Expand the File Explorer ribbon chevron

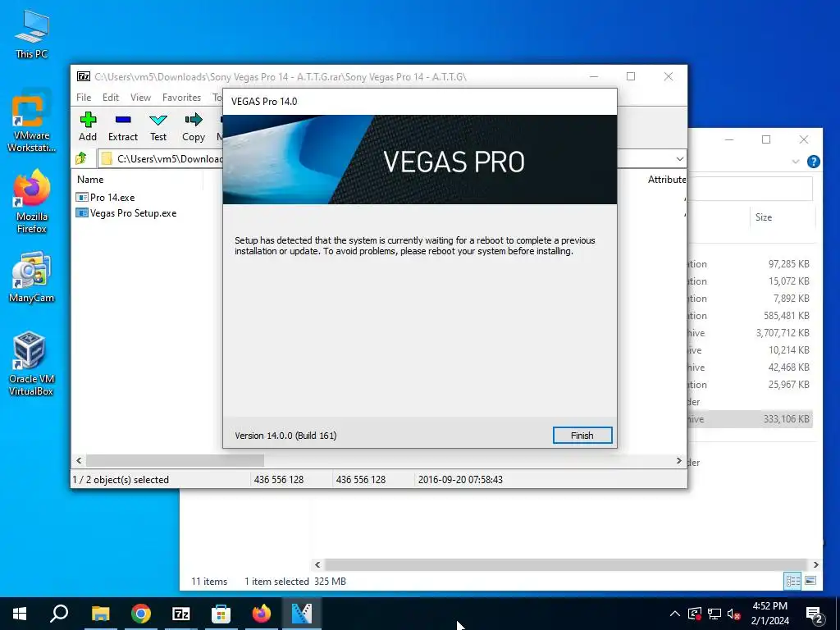point(796,162)
